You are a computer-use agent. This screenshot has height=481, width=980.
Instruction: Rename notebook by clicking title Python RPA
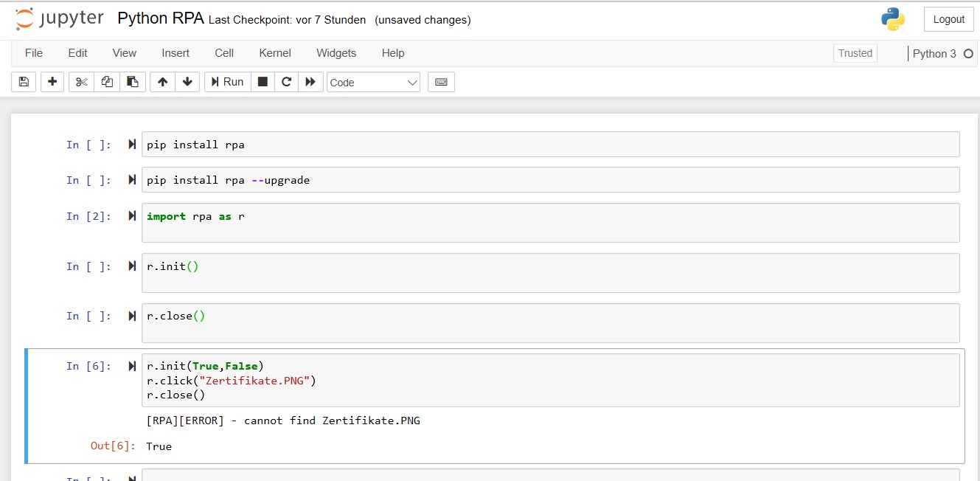(159, 18)
